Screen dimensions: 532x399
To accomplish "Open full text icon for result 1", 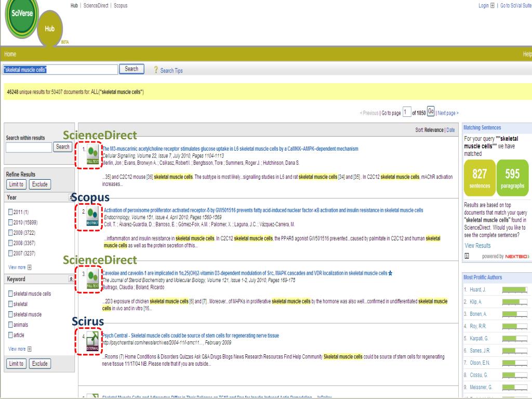I will point(92,155).
